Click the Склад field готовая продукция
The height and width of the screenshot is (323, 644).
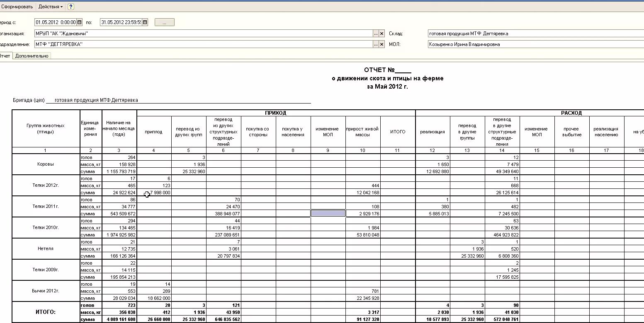pos(536,34)
